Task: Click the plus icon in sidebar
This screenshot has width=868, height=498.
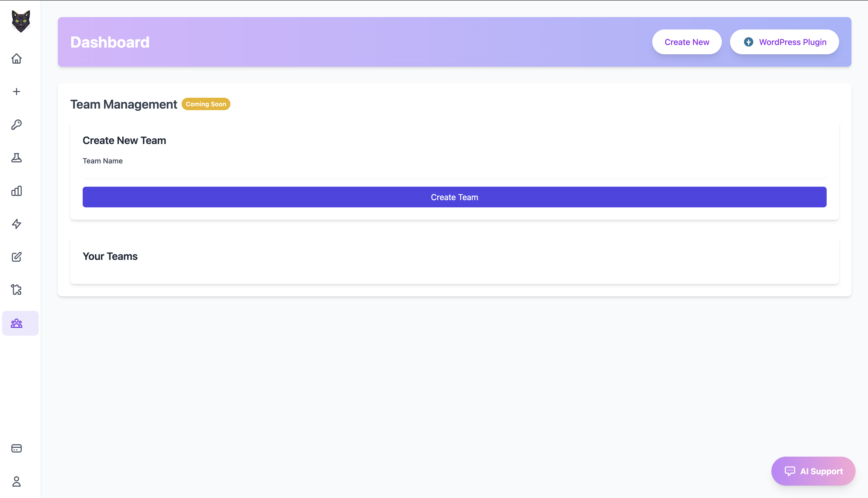Action: pyautogui.click(x=16, y=92)
